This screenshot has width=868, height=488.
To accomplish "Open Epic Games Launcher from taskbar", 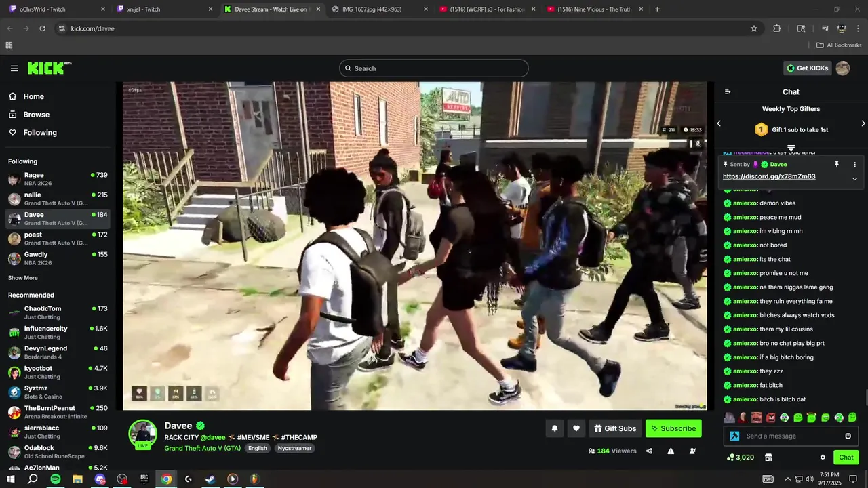I will click(x=144, y=479).
